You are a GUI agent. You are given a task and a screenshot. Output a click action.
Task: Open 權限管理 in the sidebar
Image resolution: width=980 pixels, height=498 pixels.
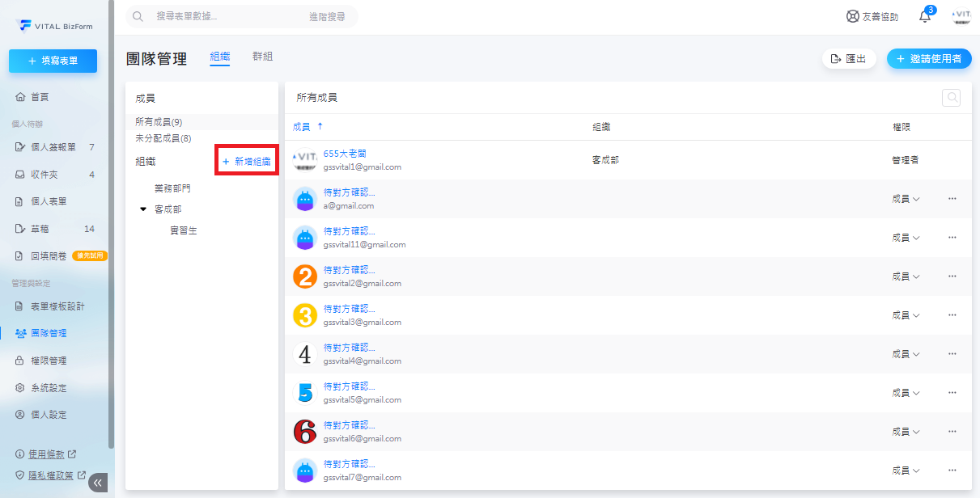(x=49, y=361)
